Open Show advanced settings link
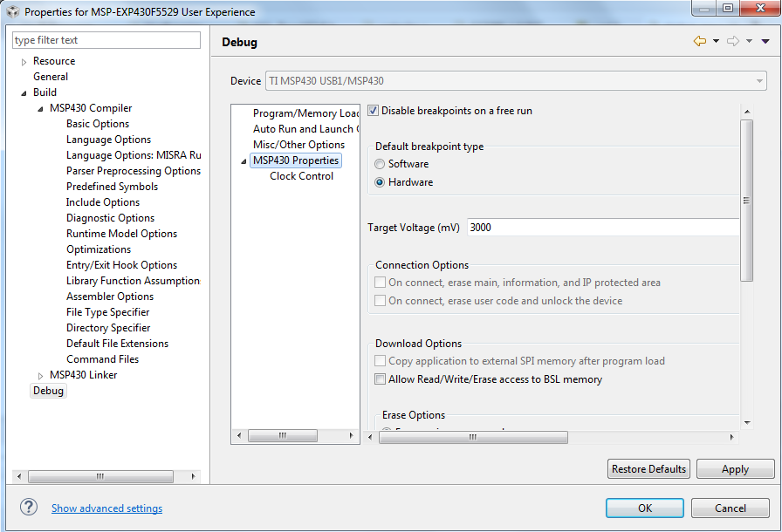This screenshot has width=782, height=532. [106, 508]
